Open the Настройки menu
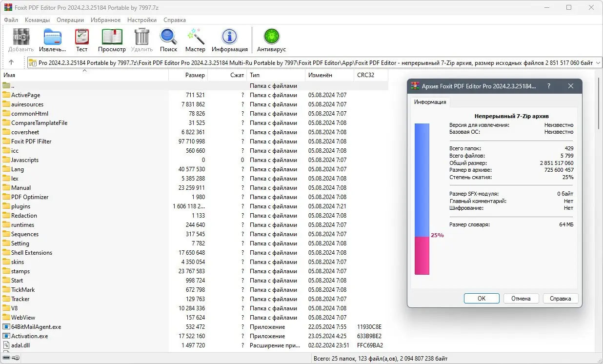The image size is (603, 364). click(x=141, y=20)
